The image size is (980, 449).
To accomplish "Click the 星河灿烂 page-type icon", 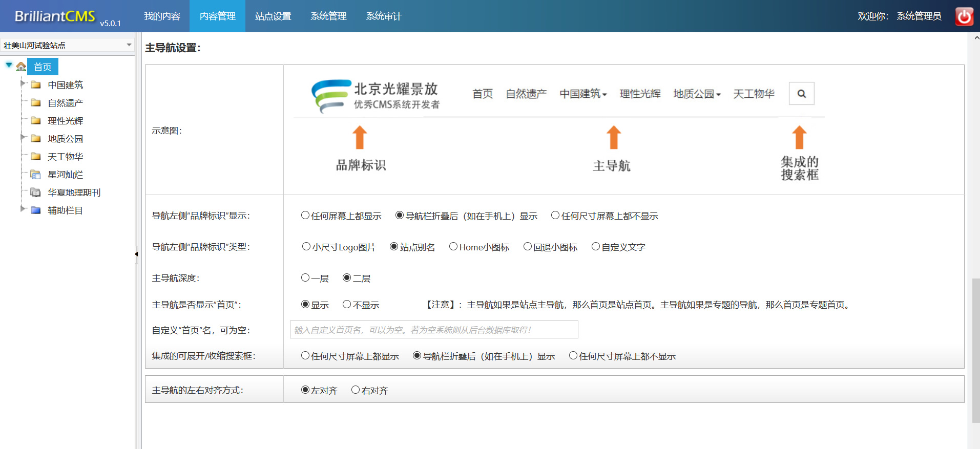I will pyautogui.click(x=36, y=175).
